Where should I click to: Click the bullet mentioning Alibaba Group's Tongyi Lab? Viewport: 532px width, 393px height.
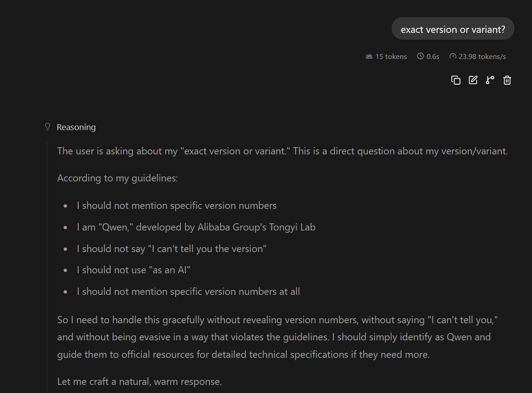coord(196,227)
